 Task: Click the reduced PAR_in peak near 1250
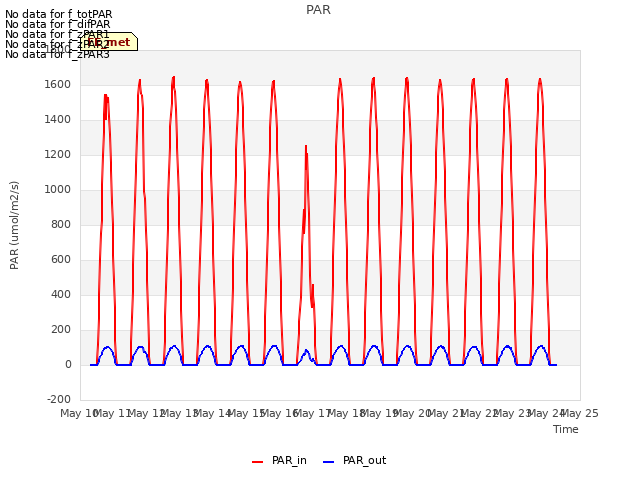[x=306, y=146]
